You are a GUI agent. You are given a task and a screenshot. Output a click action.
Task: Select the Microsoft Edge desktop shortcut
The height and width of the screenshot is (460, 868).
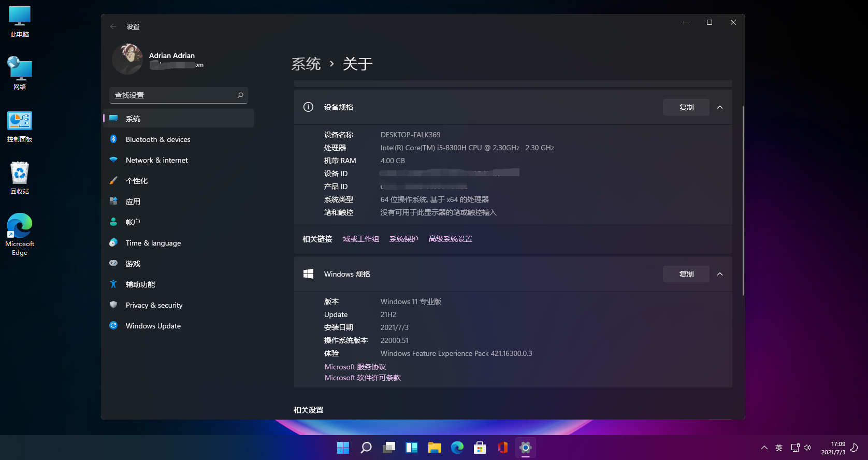coord(20,234)
